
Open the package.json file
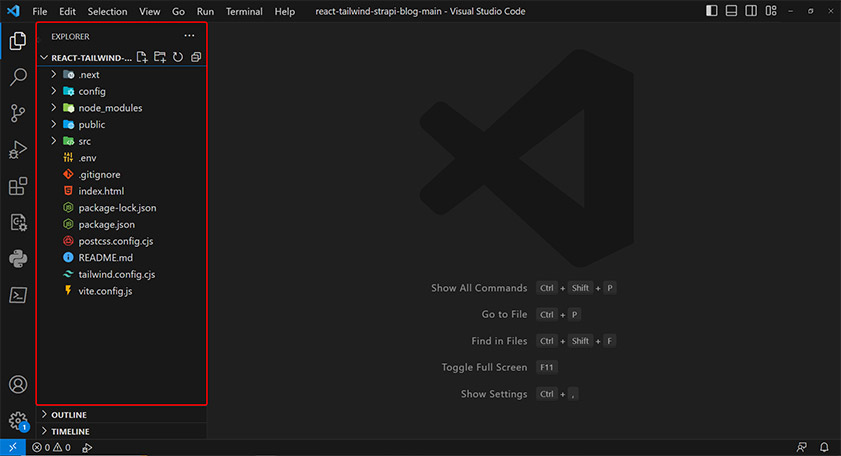[106, 224]
